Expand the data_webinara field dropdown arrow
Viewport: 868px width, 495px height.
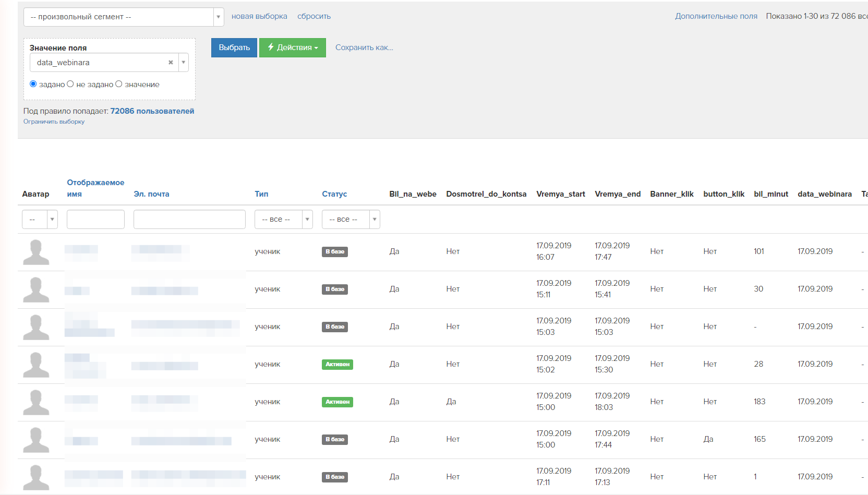(183, 63)
